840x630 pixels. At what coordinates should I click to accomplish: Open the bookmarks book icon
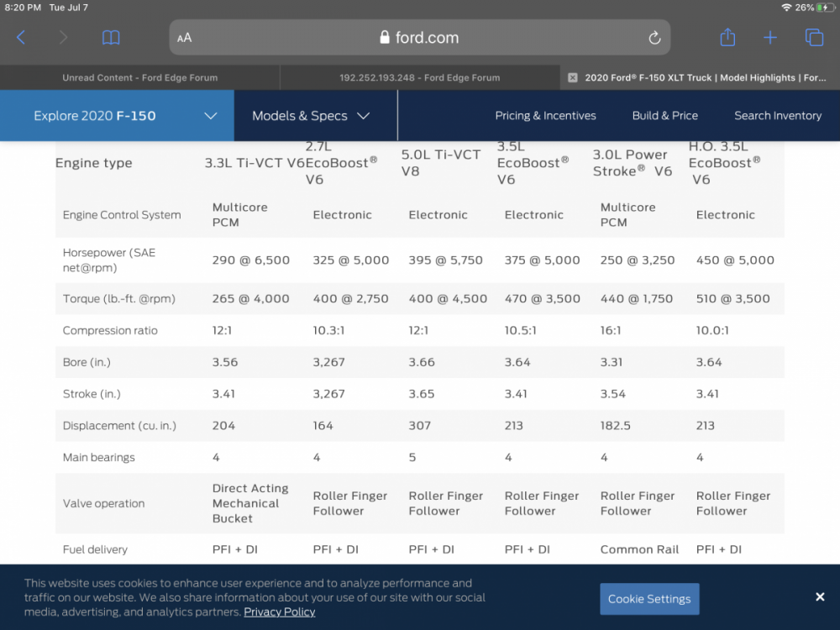pyautogui.click(x=111, y=38)
